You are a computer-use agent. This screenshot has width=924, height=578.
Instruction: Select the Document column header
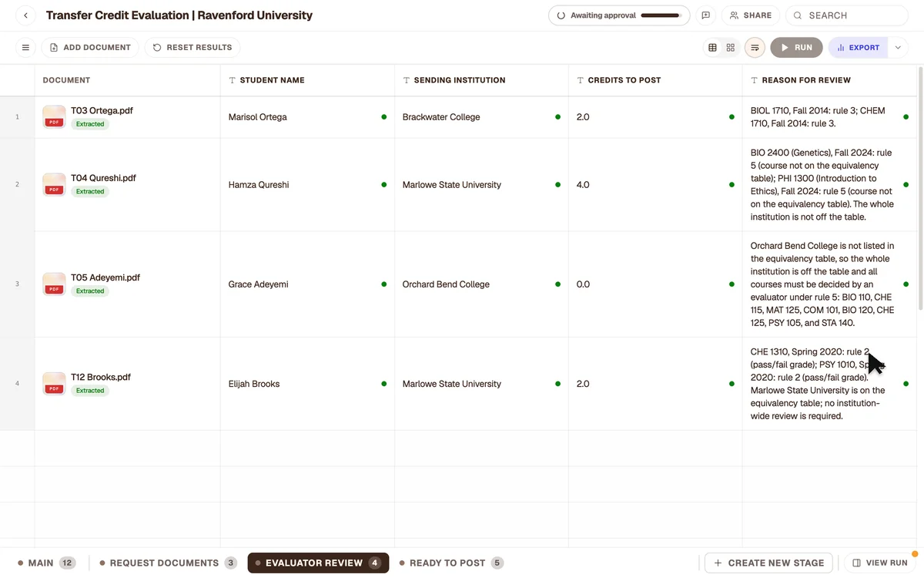point(127,80)
